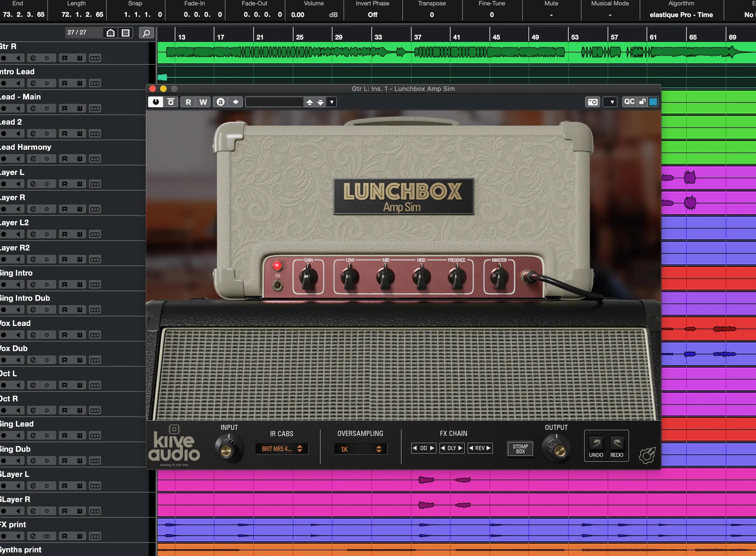Click the OUTPUT knob in the bottom bar
This screenshot has width=756, height=556.
click(x=556, y=448)
